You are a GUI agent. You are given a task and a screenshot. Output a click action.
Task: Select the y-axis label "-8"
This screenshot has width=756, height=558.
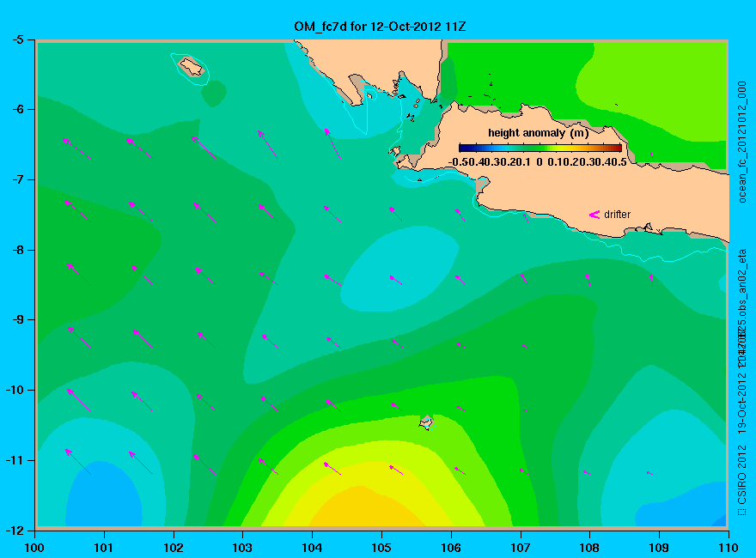17,250
